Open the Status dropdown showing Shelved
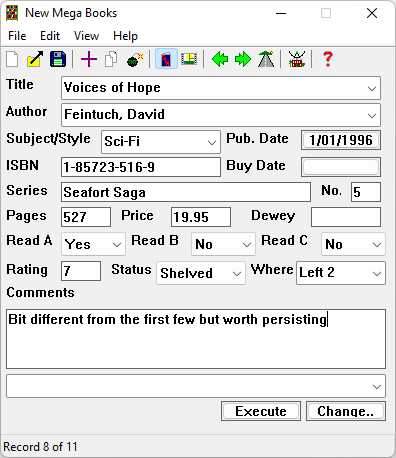Image resolution: width=396 pixels, height=458 pixels. [x=201, y=273]
